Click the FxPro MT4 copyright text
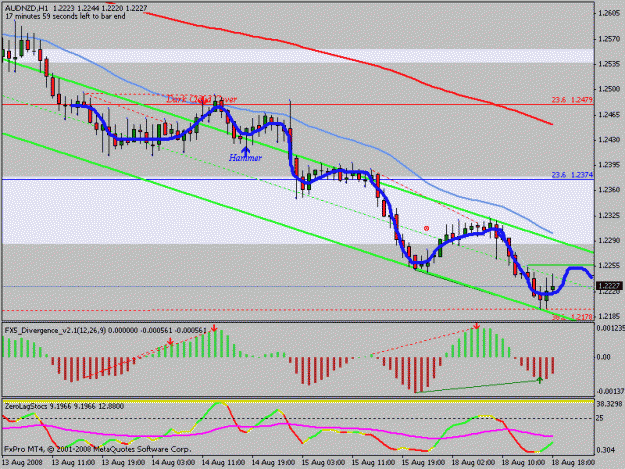Viewport: 625px width, 469px height. [x=98, y=449]
